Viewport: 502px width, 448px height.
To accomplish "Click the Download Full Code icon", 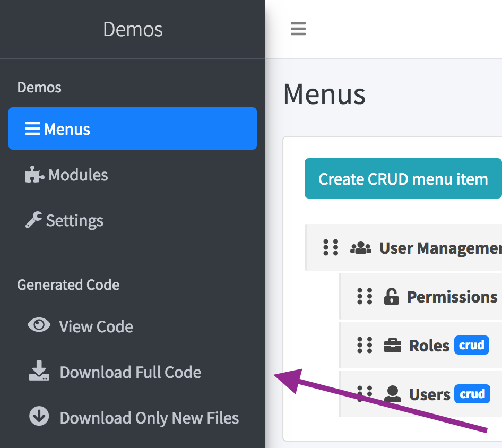I will [39, 372].
